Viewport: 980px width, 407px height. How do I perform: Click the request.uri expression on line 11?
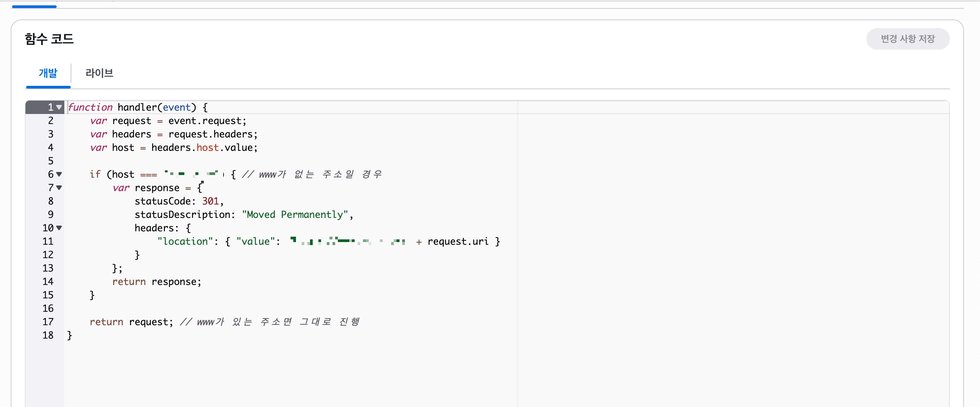[x=458, y=241]
